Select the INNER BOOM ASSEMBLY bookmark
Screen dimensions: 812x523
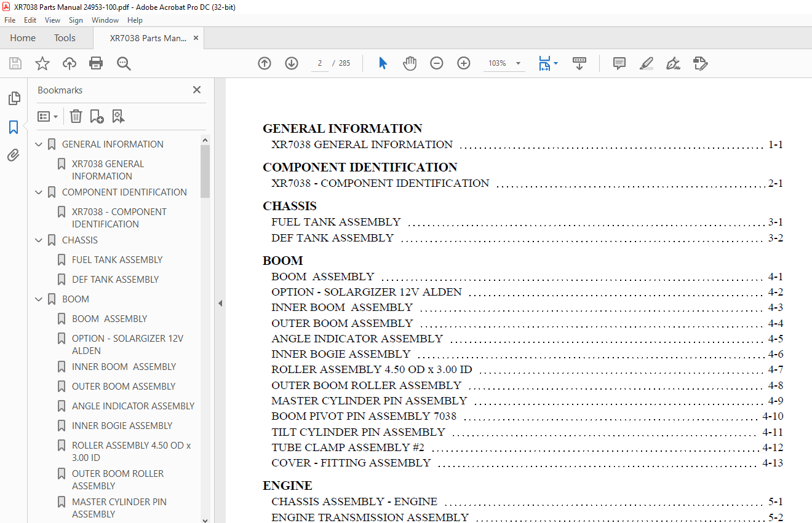coord(124,367)
